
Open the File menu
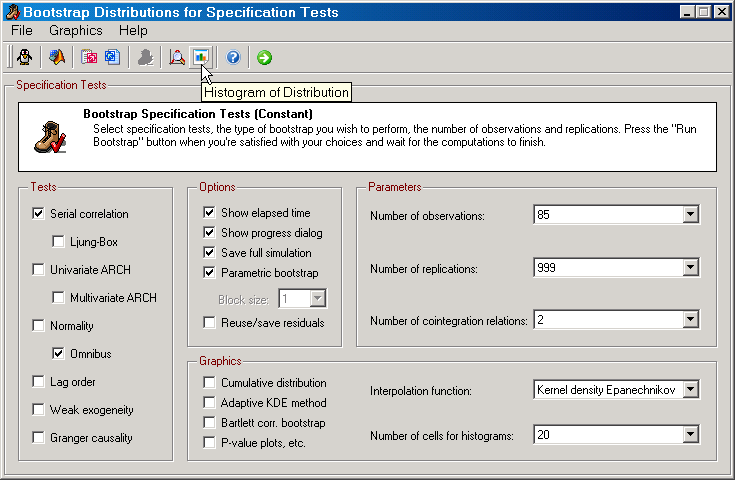[22, 30]
